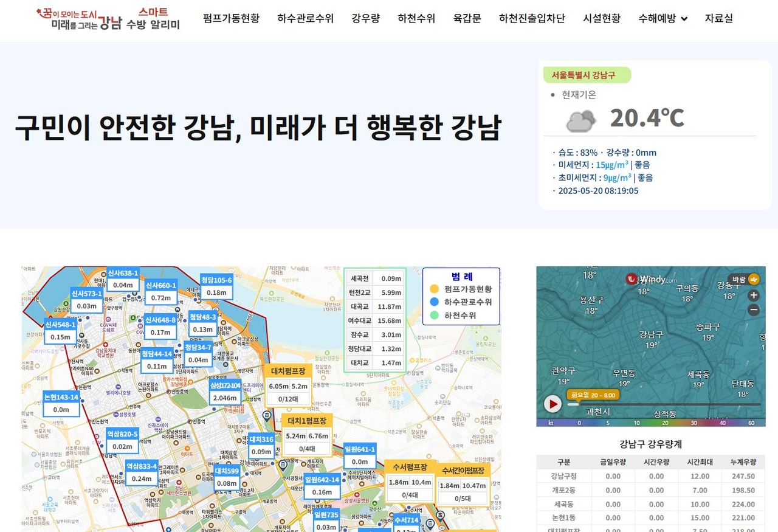Click the 화요일 20 - 8:00 time marker
Image resolution: width=778 pixels, height=532 pixels.
(593, 395)
